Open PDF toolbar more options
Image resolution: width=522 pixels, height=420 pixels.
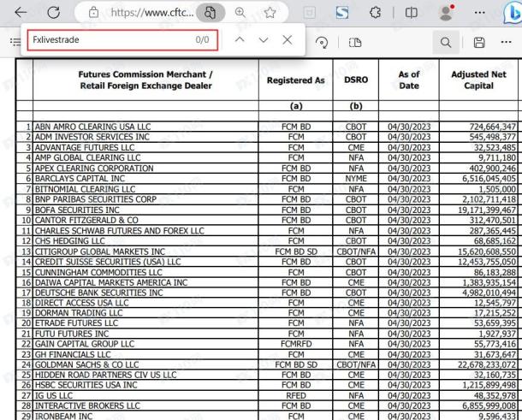(506, 42)
